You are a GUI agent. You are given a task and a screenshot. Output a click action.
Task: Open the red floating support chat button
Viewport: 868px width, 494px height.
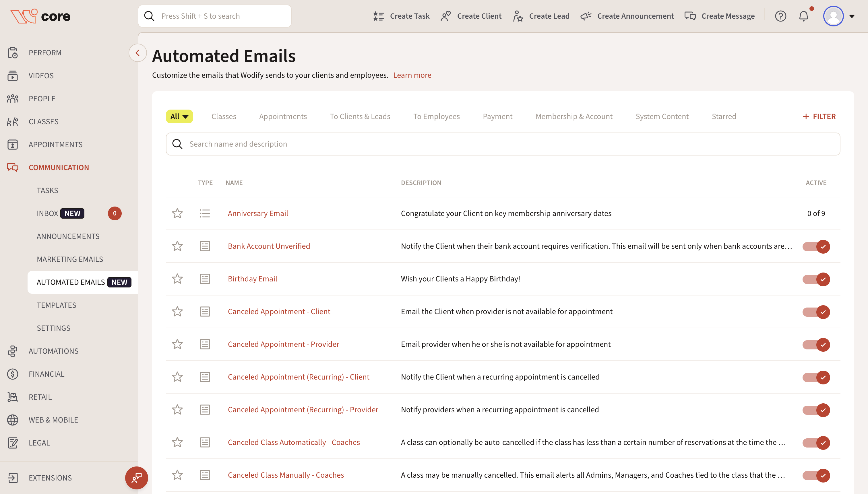pyautogui.click(x=136, y=478)
